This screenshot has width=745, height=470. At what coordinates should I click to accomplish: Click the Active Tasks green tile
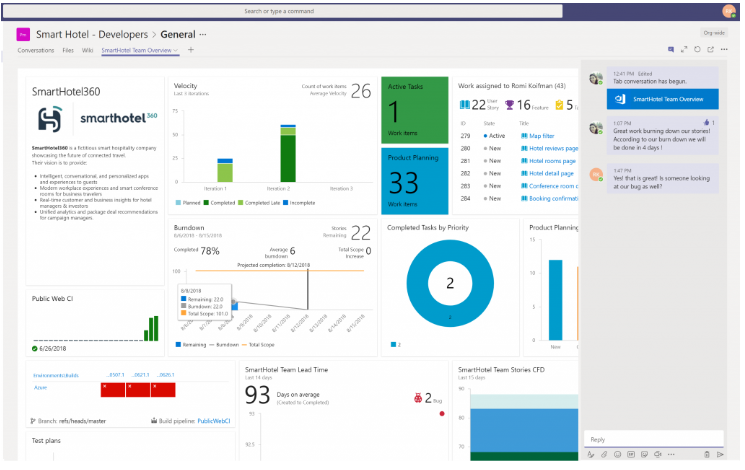coord(414,110)
